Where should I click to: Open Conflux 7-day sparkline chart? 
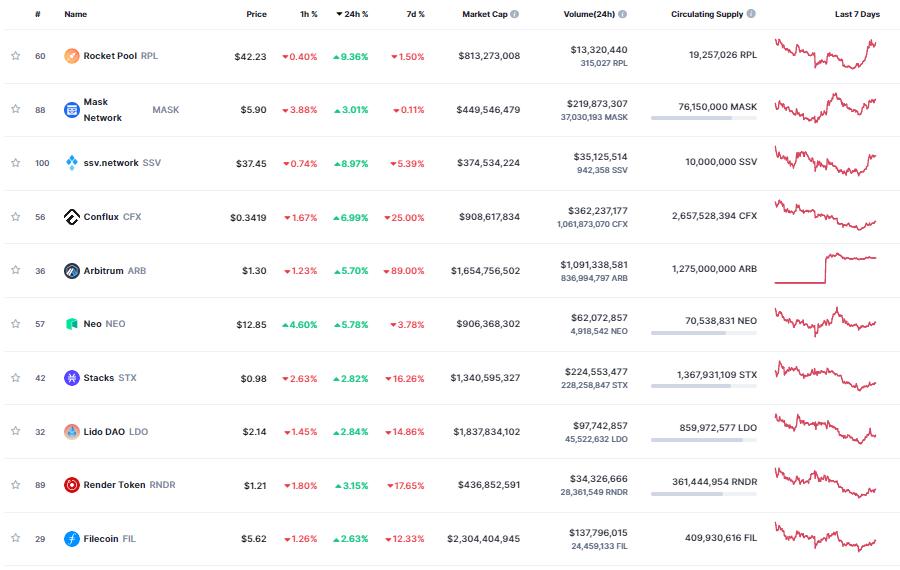pyautogui.click(x=825, y=215)
